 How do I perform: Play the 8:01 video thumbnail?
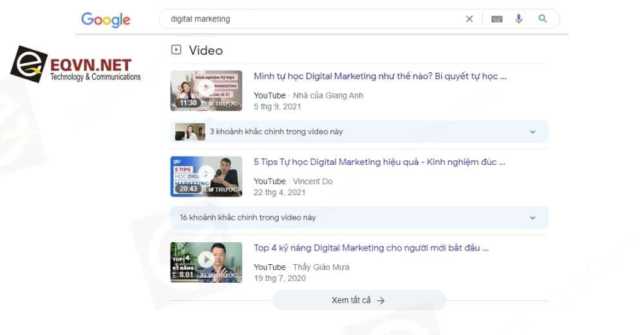(x=206, y=262)
